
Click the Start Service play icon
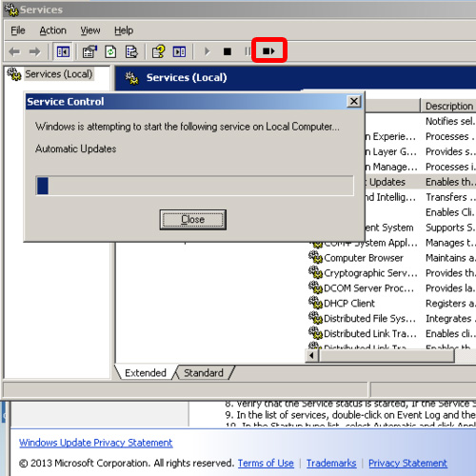[x=207, y=51]
